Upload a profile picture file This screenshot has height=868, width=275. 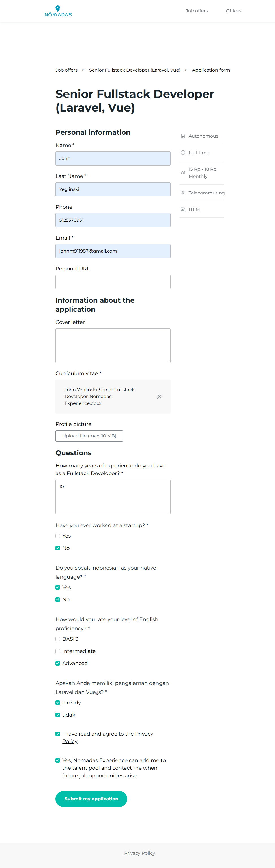(89, 436)
